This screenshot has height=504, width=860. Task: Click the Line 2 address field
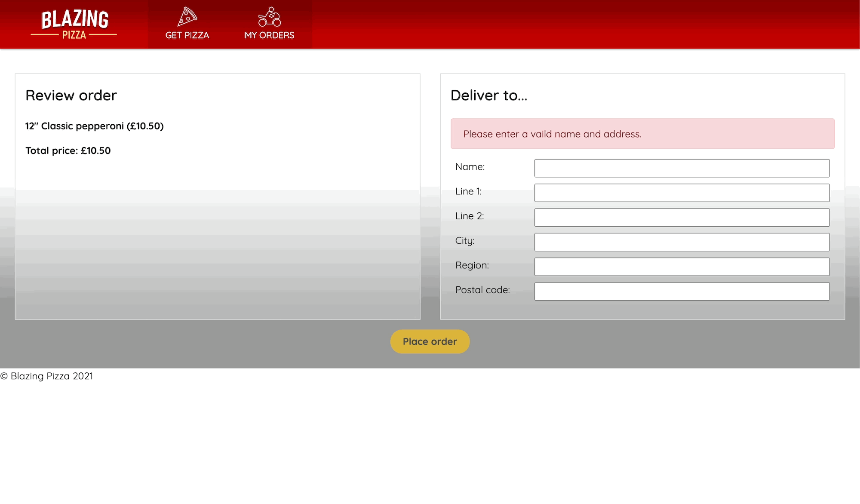tap(682, 217)
